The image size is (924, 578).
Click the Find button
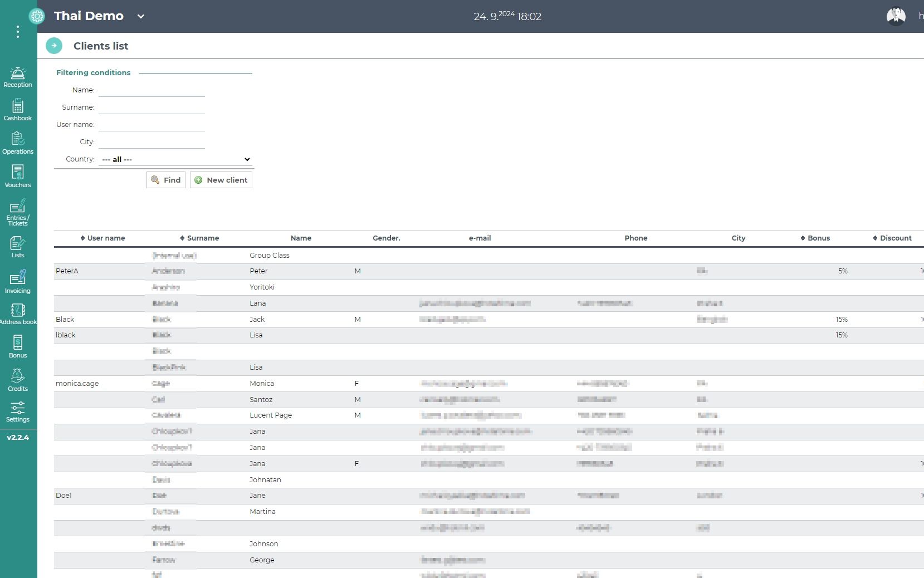click(166, 180)
